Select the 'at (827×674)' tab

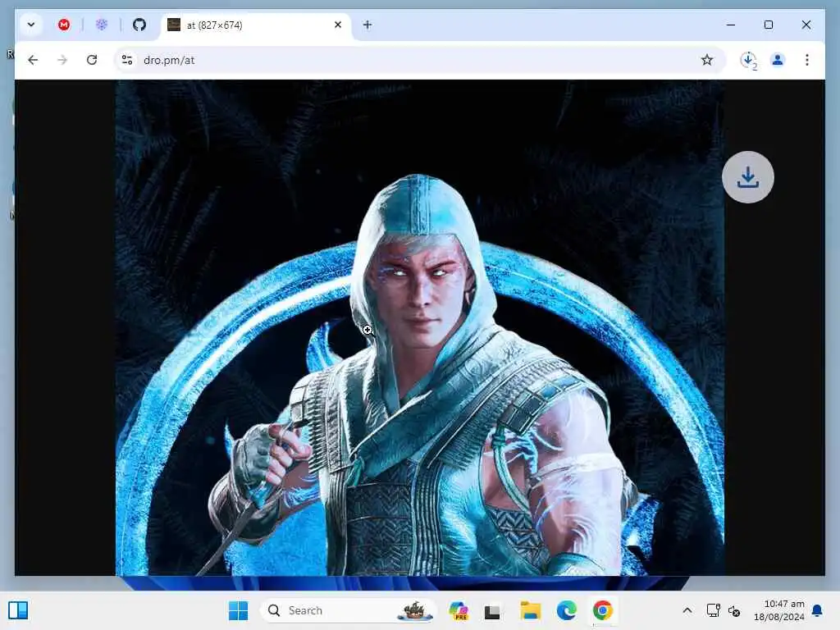coord(256,25)
